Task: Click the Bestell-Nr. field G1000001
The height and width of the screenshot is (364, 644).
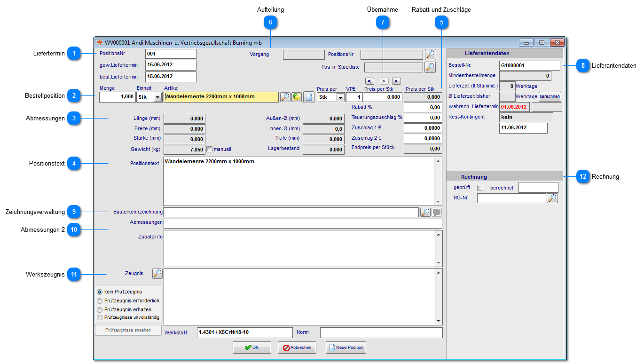Action: click(x=530, y=66)
